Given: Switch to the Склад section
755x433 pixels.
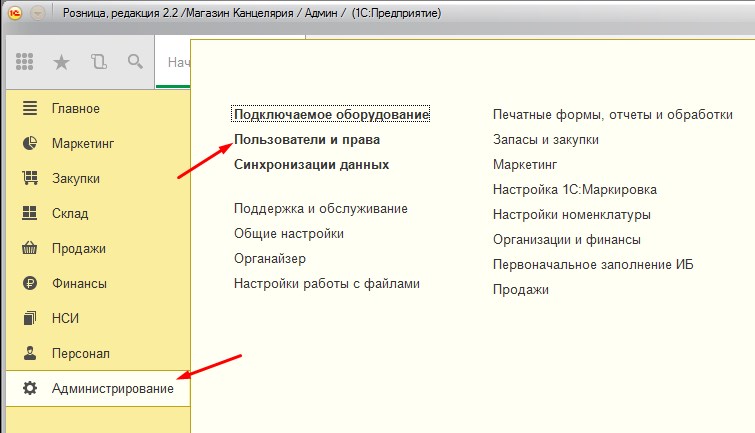Looking at the screenshot, I should point(98,213).
